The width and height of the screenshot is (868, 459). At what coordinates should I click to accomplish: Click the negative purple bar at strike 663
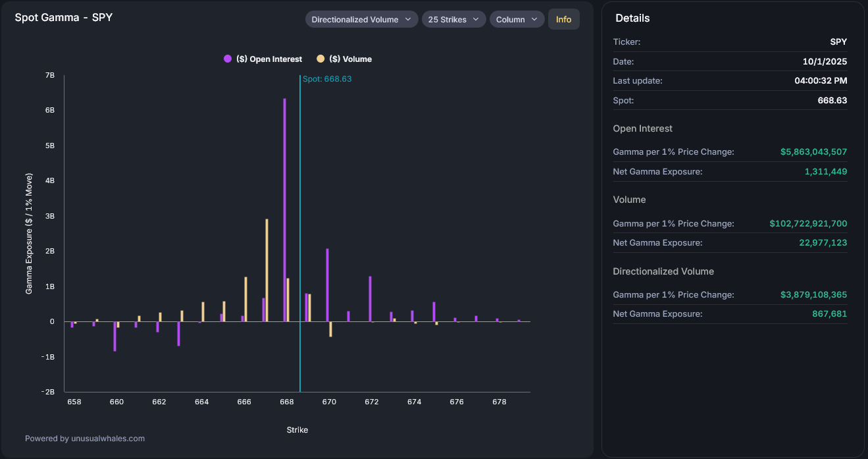[x=178, y=333]
